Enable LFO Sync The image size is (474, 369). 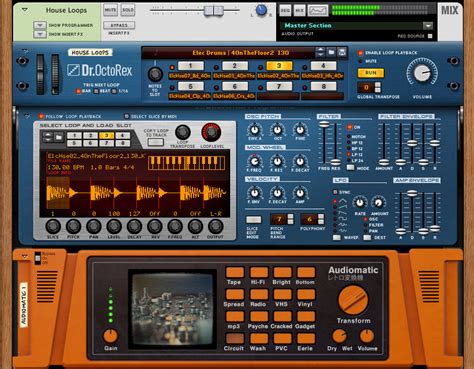coord(335,192)
